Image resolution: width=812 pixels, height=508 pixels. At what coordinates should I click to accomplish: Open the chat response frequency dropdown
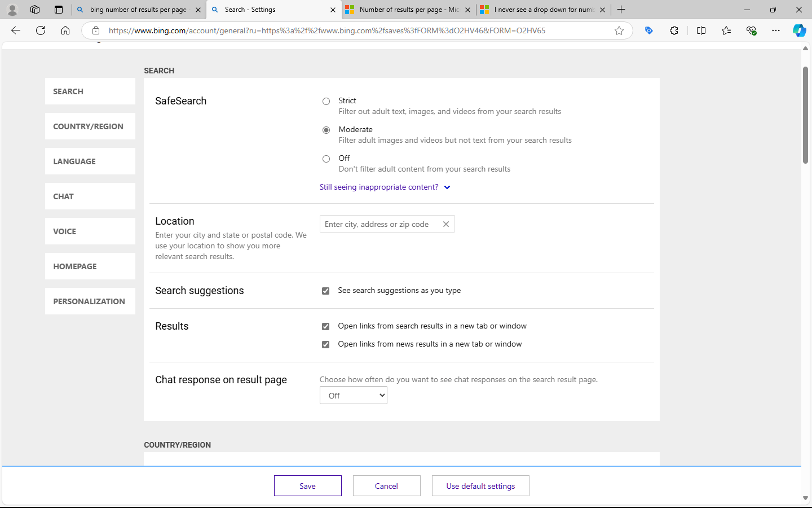pos(353,395)
